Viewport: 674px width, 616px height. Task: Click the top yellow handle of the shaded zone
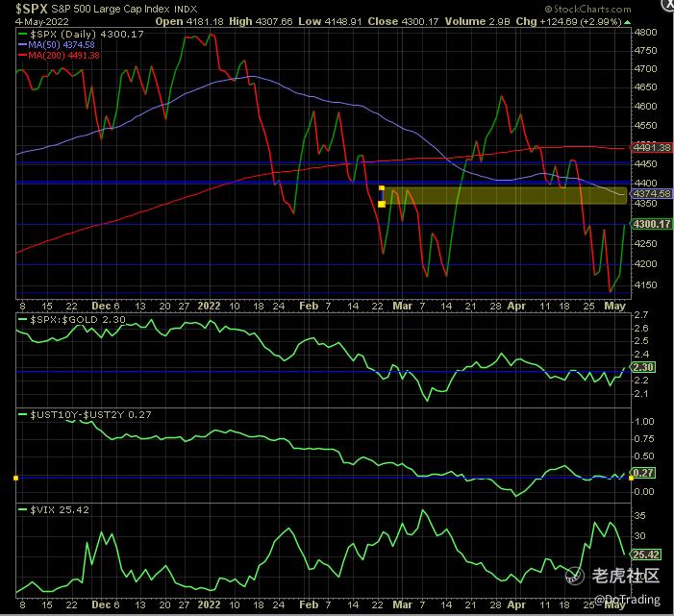point(382,188)
